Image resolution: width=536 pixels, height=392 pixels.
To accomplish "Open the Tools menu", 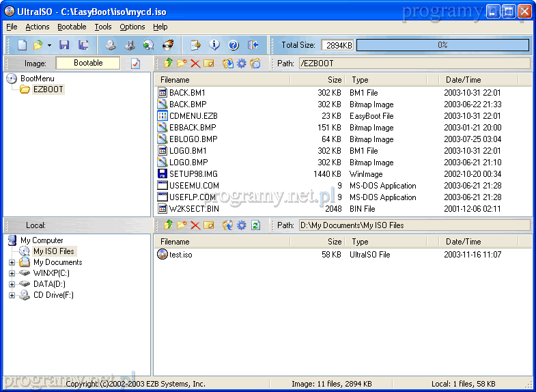I will tap(103, 27).
